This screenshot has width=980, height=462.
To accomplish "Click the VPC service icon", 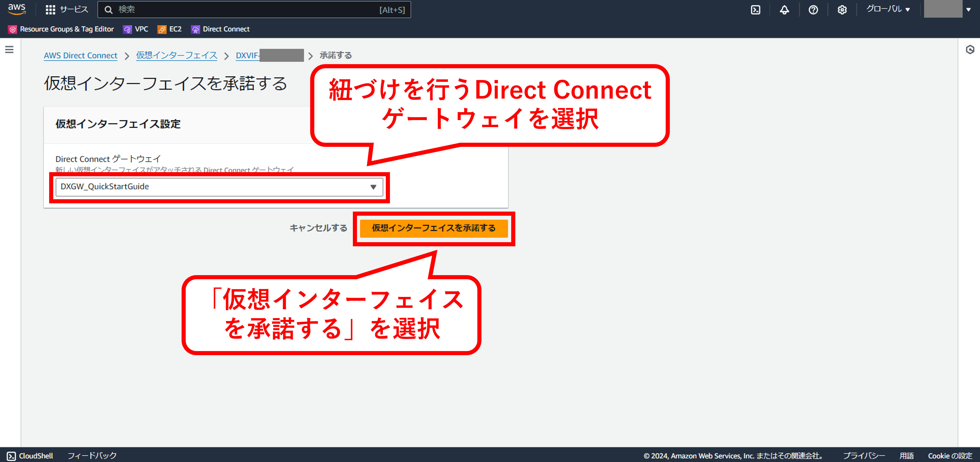I will (x=127, y=29).
